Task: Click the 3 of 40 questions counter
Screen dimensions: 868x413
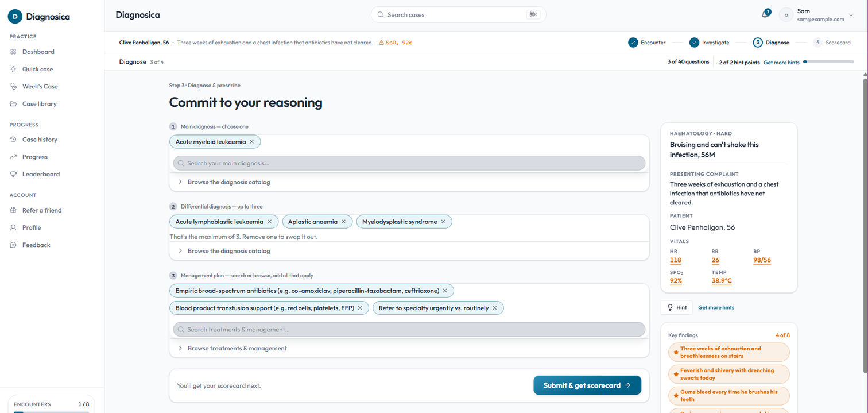Action: click(x=688, y=62)
